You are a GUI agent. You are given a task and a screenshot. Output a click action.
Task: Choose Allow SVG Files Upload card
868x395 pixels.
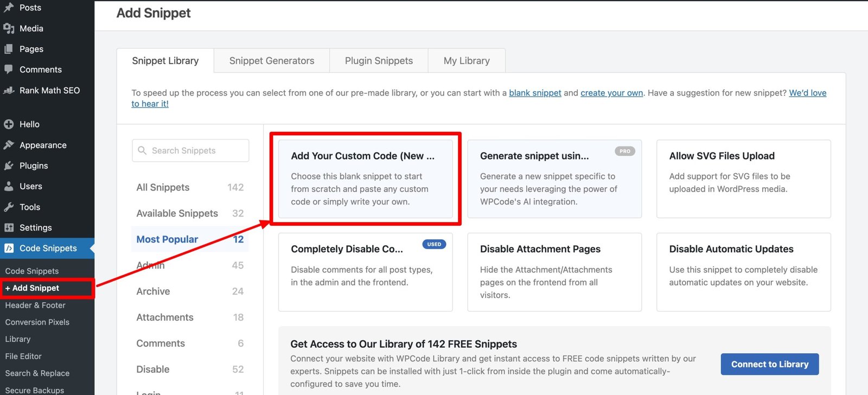point(744,179)
